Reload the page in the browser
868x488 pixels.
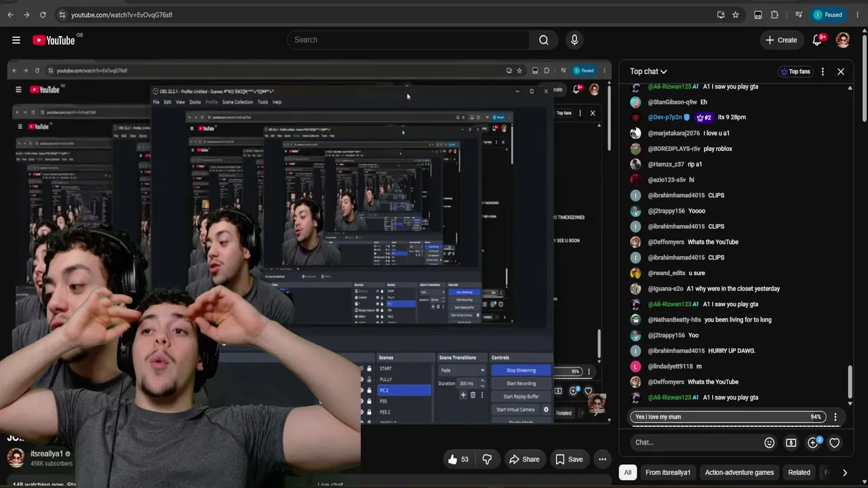(43, 14)
